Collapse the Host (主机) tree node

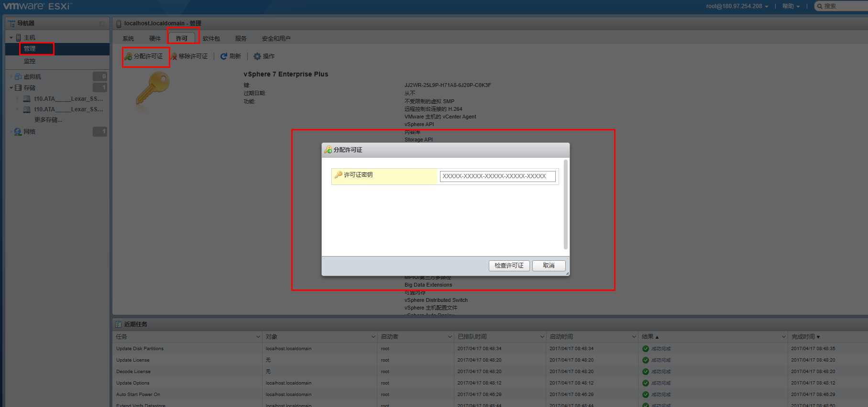click(x=11, y=38)
